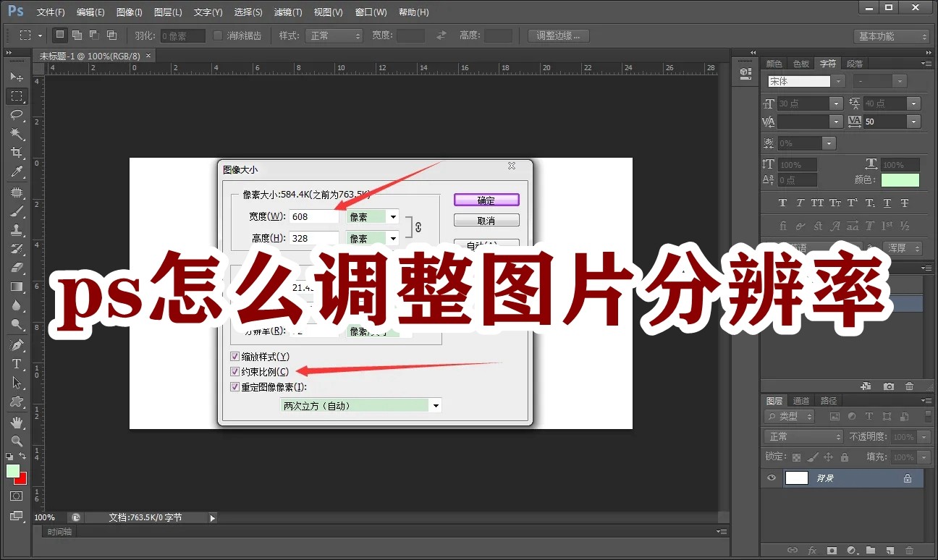
Task: Click the link layers icon
Action: click(x=793, y=551)
